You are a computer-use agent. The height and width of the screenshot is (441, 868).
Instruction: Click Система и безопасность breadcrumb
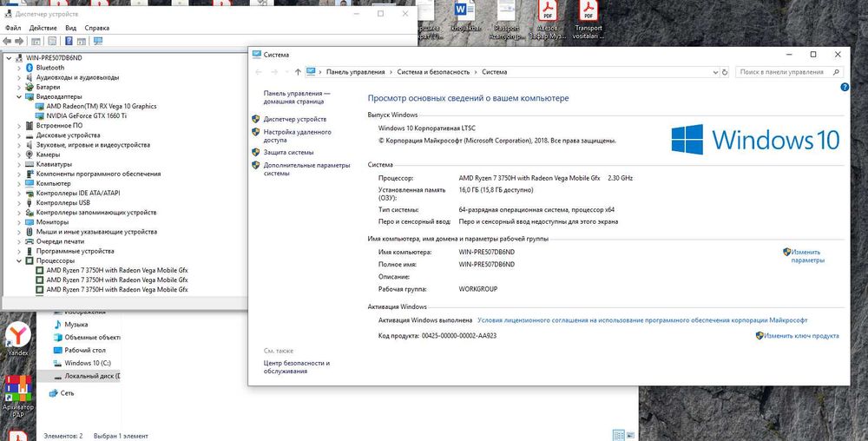point(433,72)
